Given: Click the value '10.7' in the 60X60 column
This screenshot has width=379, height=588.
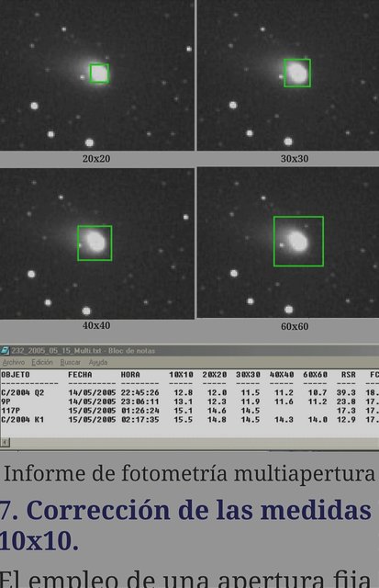Looking at the screenshot, I should 318,392.
